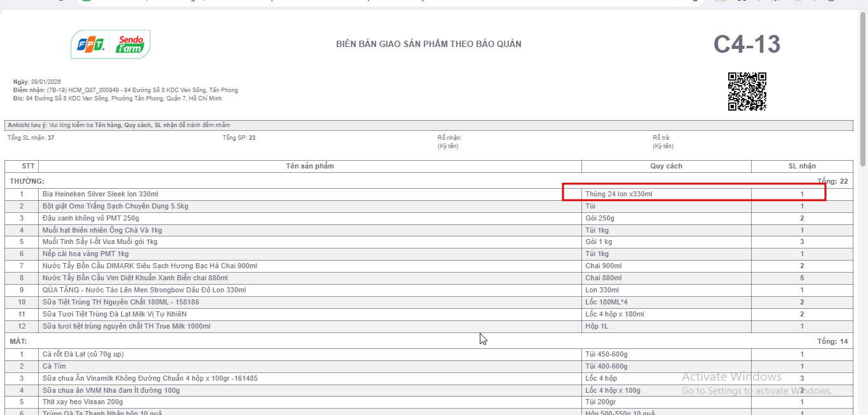Click the 'C4-13' code heading
The width and height of the screenshot is (868, 415).
[747, 44]
